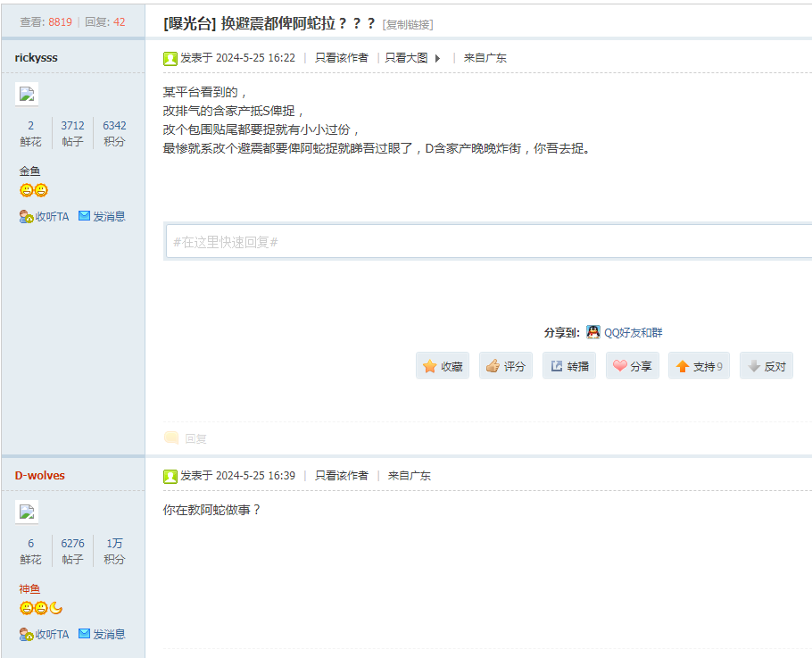
Task: Click the 收藏 star favorite button
Action: click(x=443, y=366)
